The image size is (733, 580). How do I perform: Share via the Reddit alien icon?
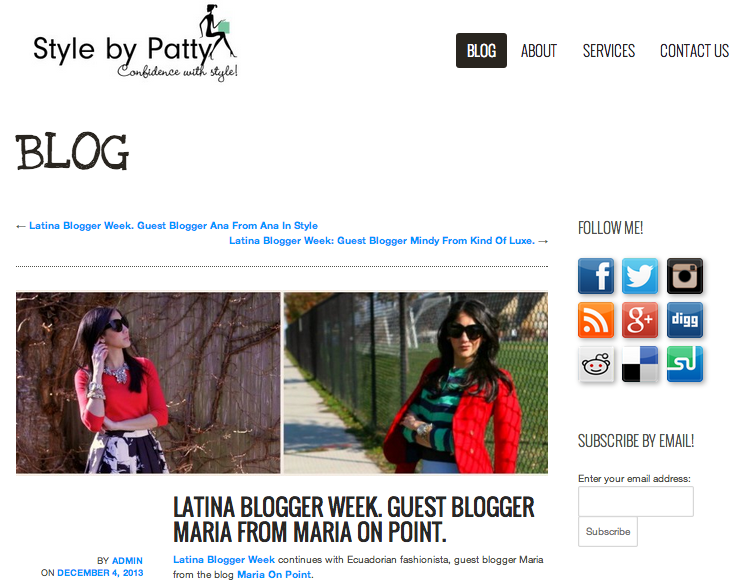pyautogui.click(x=596, y=364)
